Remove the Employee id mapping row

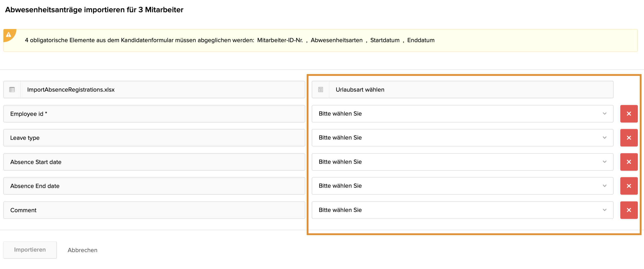[629, 114]
